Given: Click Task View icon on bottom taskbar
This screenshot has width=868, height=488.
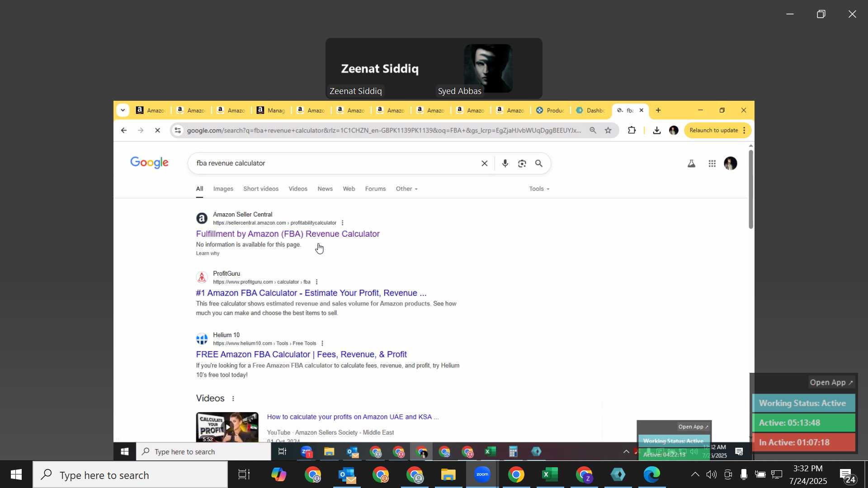Looking at the screenshot, I should click(x=244, y=475).
